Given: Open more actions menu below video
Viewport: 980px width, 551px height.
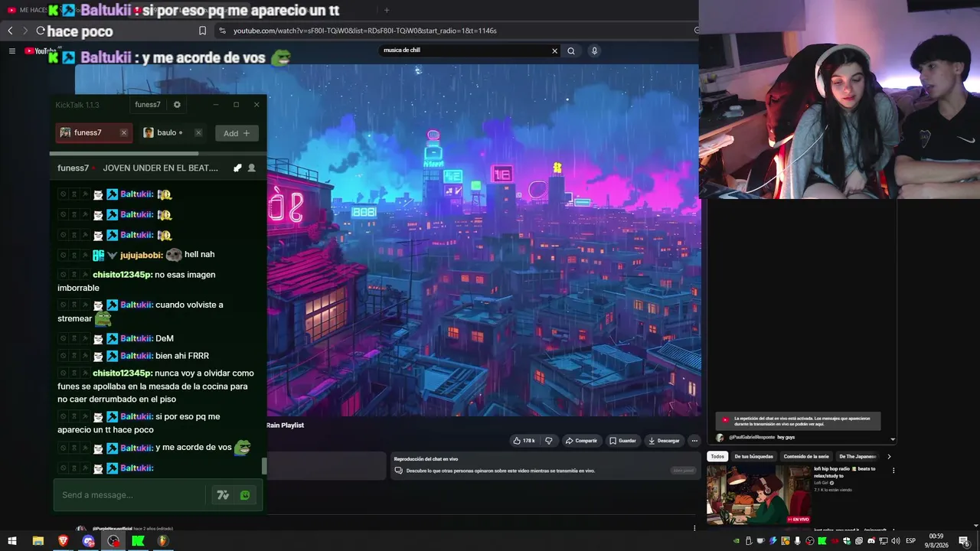Looking at the screenshot, I should 694,441.
